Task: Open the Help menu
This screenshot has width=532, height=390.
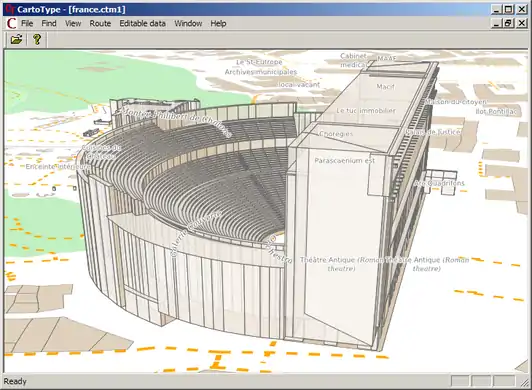Action: [218, 23]
